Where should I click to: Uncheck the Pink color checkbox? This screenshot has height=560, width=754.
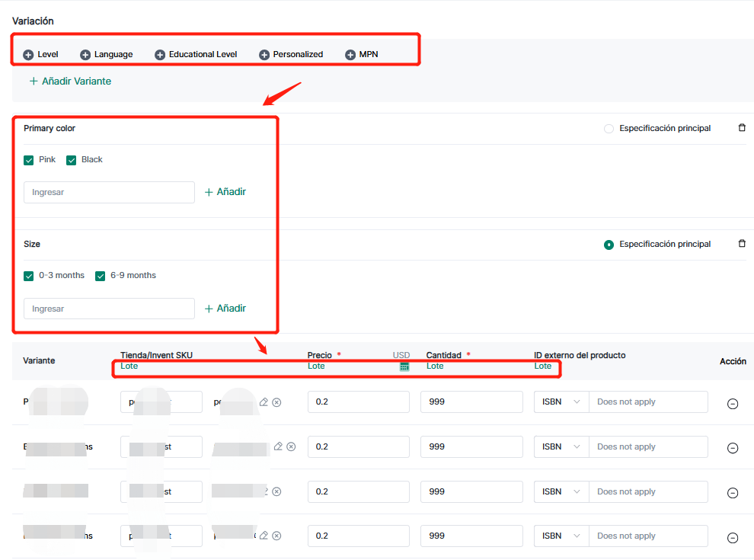coord(29,160)
